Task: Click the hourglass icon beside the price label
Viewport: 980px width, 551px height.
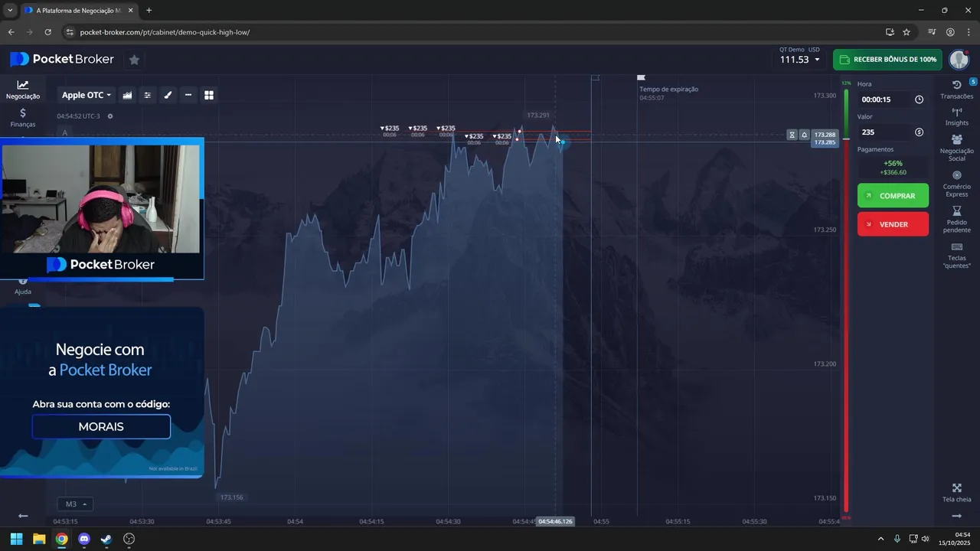Action: tap(792, 135)
